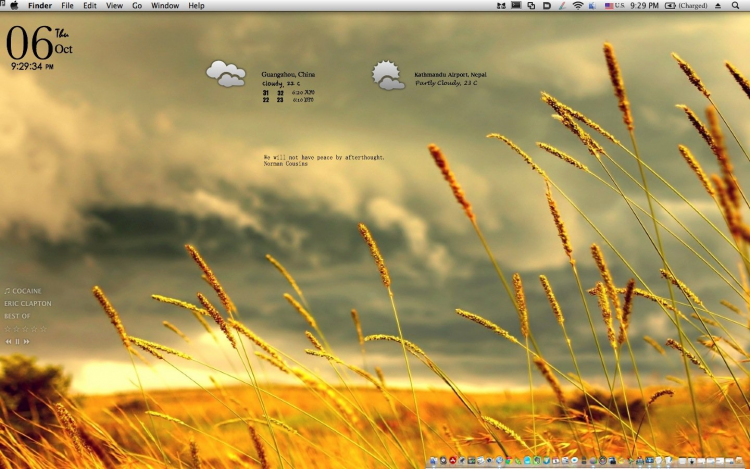The image size is (750, 469).
Task: Open the File menu
Action: pos(67,5)
